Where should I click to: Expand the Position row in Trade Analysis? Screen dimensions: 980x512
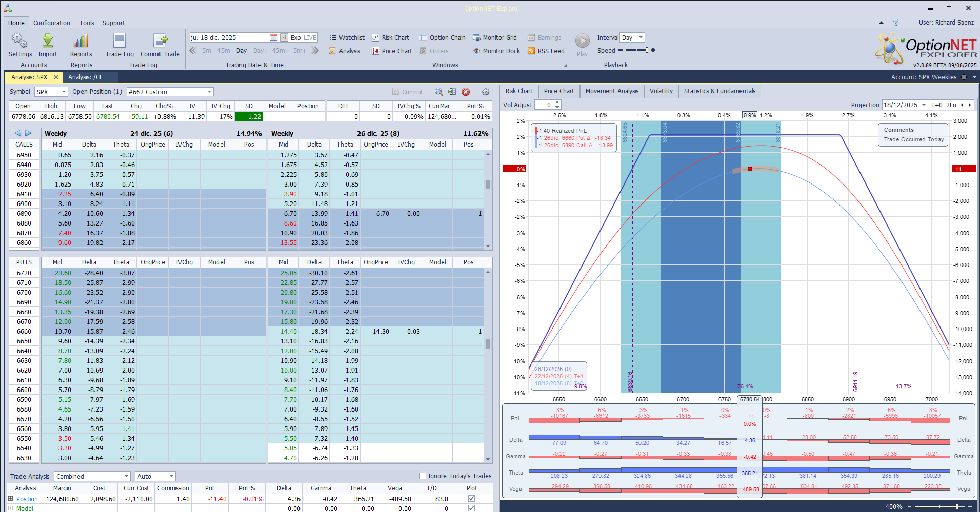pos(10,499)
